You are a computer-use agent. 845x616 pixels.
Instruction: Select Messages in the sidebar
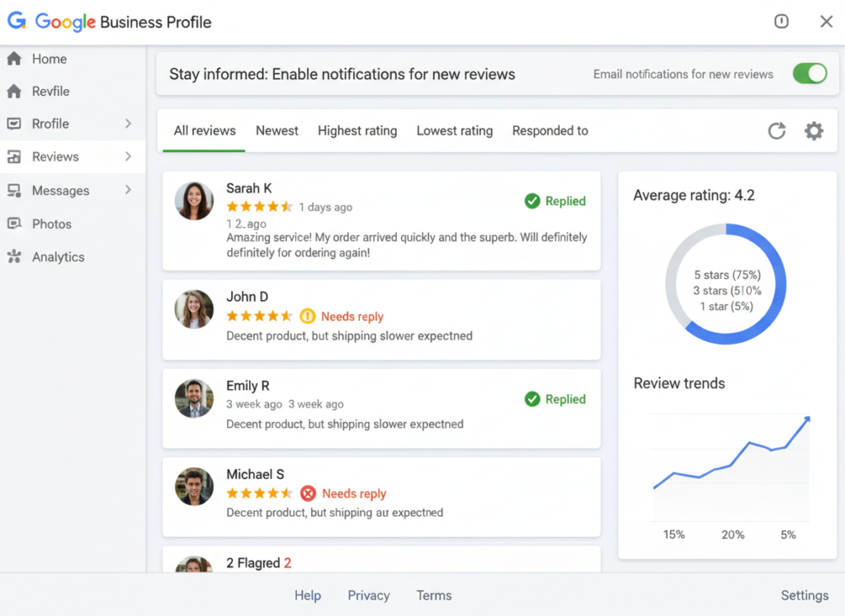click(64, 190)
